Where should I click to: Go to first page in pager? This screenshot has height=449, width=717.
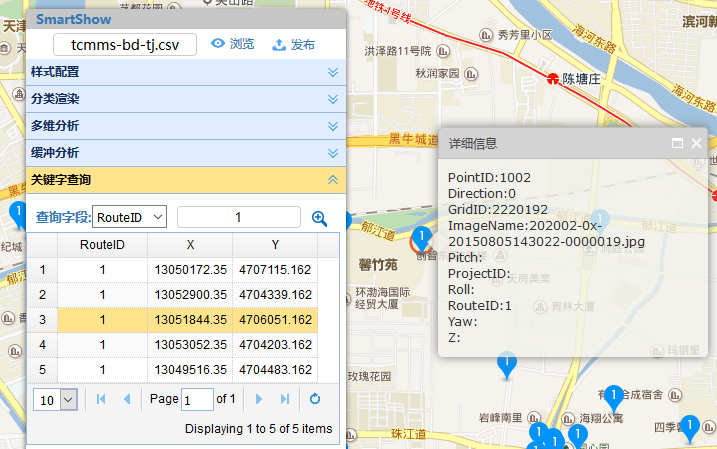[101, 399]
